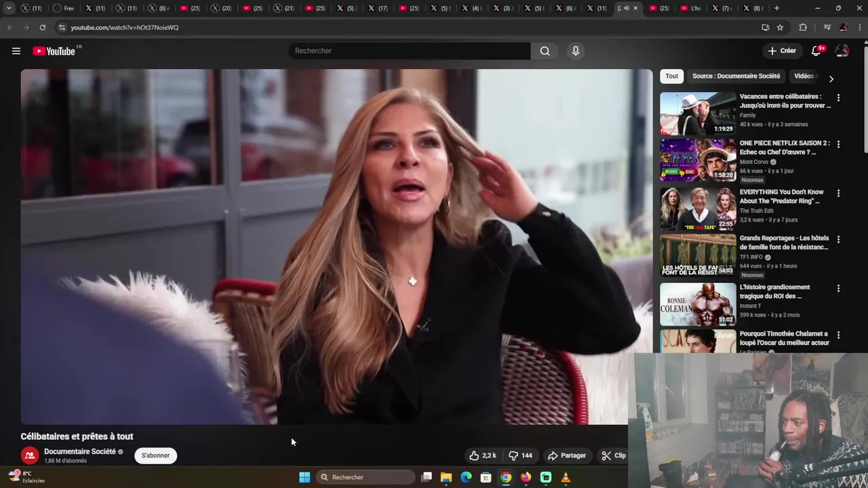Open options menu for EVERYTHING You Don't Know
868x488 pixels.
pos(838,193)
